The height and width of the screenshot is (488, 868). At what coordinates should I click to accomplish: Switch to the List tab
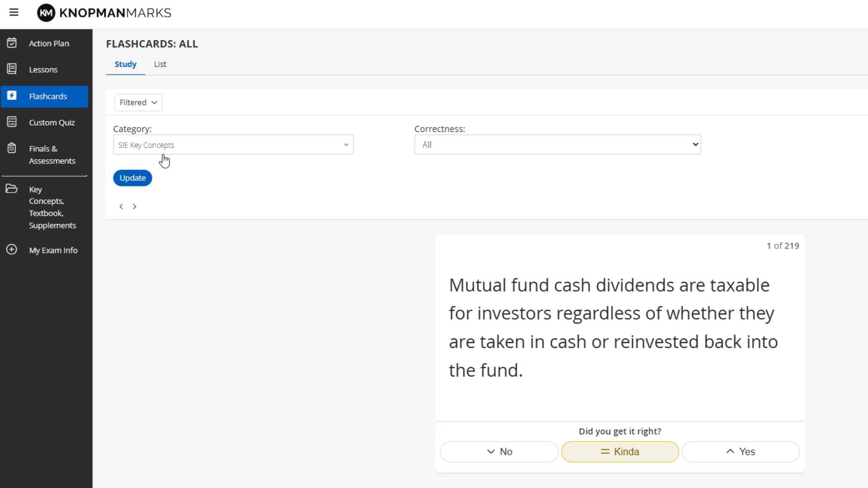point(160,64)
